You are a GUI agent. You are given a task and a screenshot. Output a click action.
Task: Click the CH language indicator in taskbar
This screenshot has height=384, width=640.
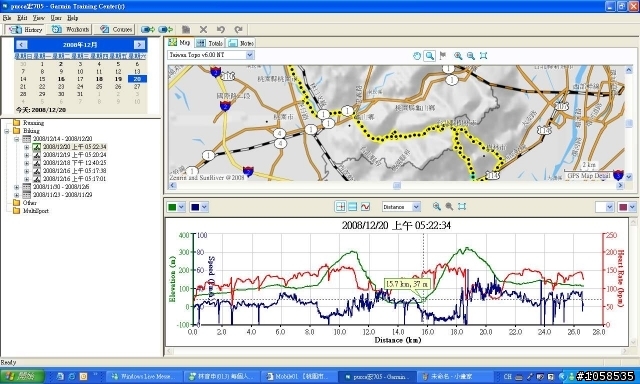[x=507, y=376]
